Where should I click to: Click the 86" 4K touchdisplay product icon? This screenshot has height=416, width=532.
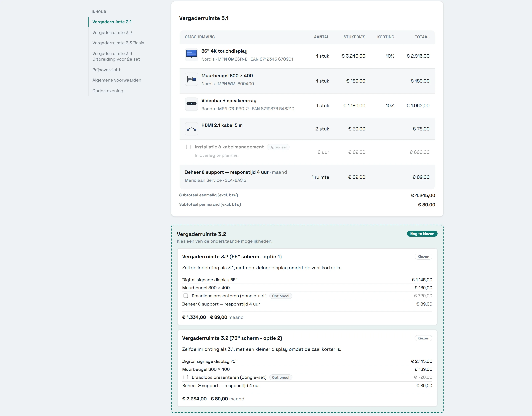pos(191,55)
